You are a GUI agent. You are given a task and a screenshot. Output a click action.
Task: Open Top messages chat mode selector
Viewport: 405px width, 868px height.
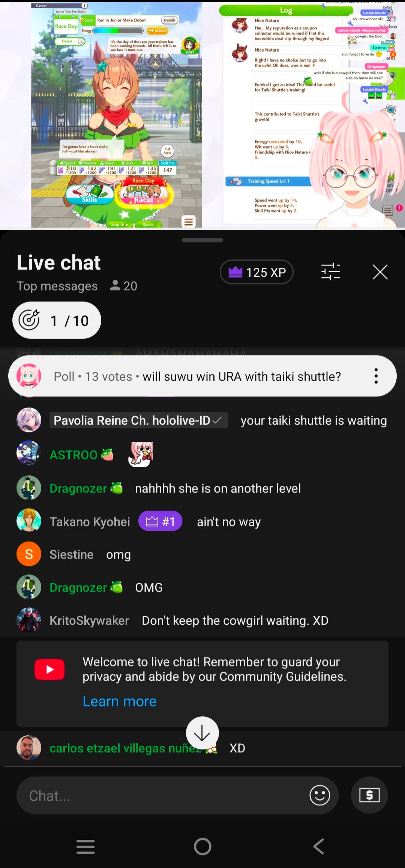coord(57,286)
